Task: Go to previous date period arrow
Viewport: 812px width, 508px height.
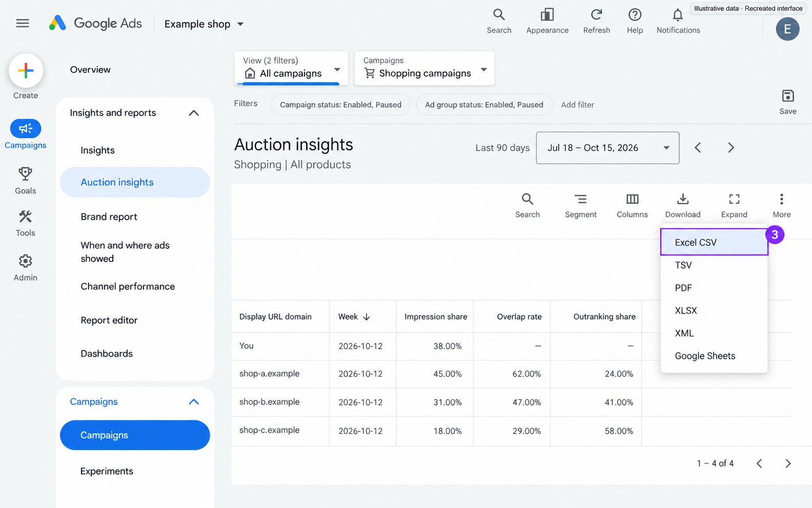Action: click(x=698, y=148)
